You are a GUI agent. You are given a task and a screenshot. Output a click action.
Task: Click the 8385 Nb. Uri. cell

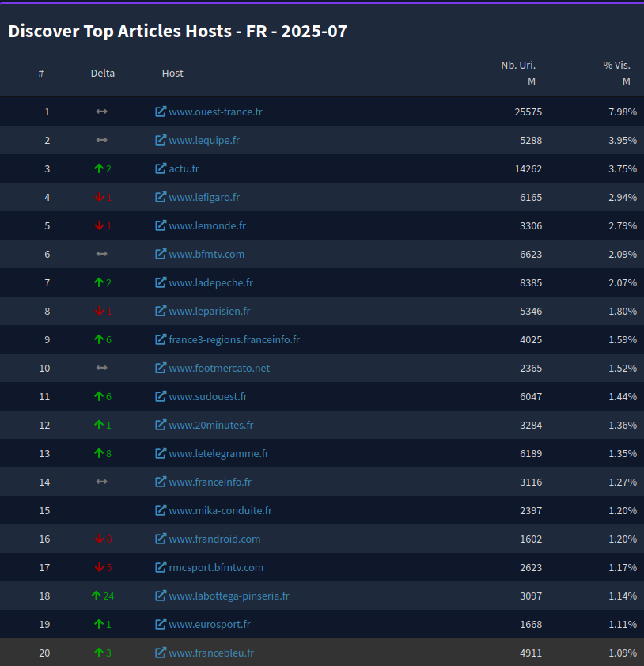(531, 282)
